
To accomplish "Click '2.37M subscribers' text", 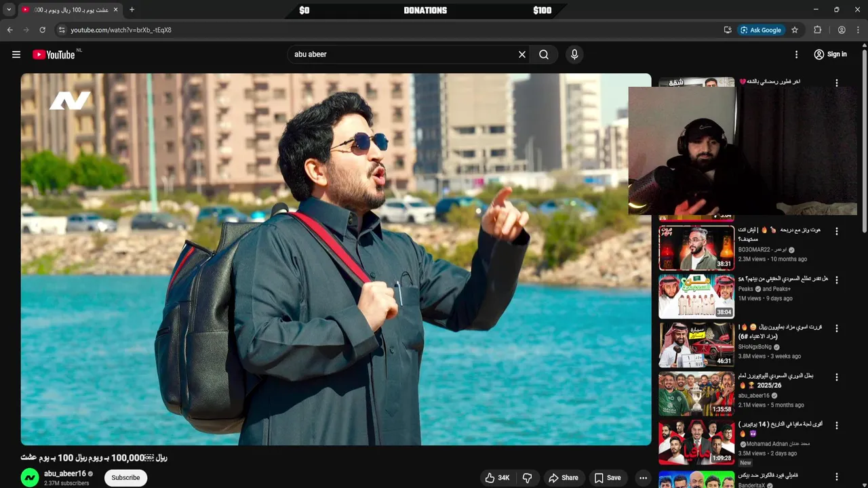I will coord(66,483).
